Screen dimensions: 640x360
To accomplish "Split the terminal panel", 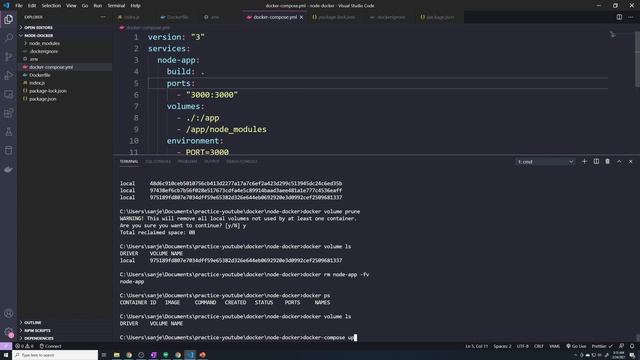I will [x=596, y=162].
